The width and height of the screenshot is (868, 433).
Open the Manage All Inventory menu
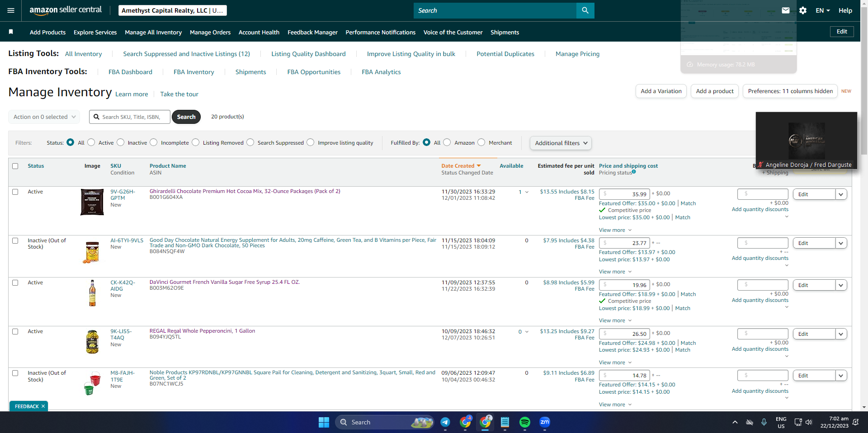[x=153, y=32]
